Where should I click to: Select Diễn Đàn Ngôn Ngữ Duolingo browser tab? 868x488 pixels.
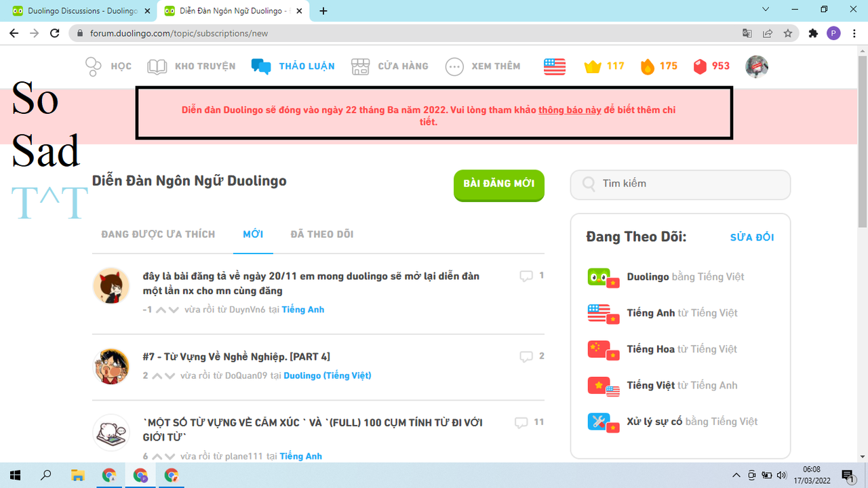tap(235, 11)
